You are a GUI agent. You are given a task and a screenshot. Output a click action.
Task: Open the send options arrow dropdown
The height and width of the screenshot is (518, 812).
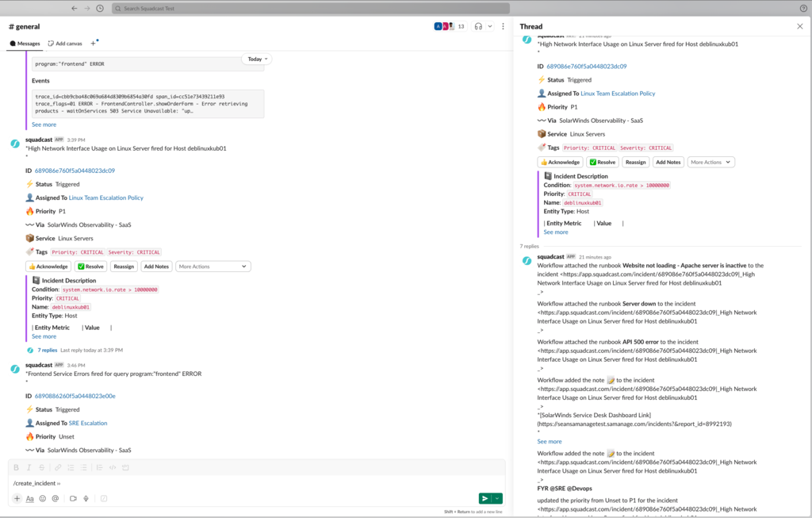pos(497,498)
